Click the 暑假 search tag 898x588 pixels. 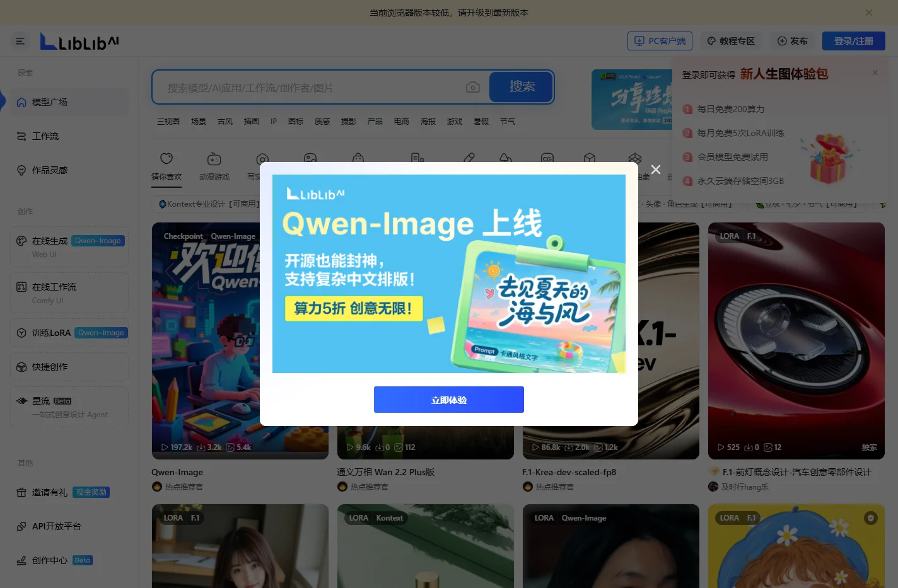click(481, 122)
